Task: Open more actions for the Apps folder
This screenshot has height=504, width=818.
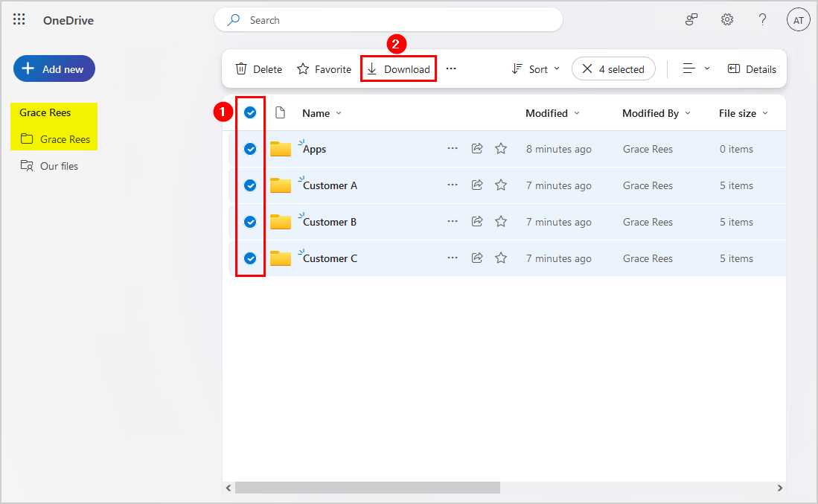Action: coord(453,149)
